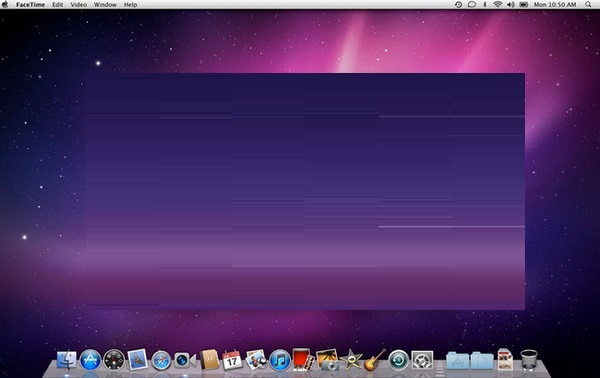Open the second folder stack in dock

[482, 361]
